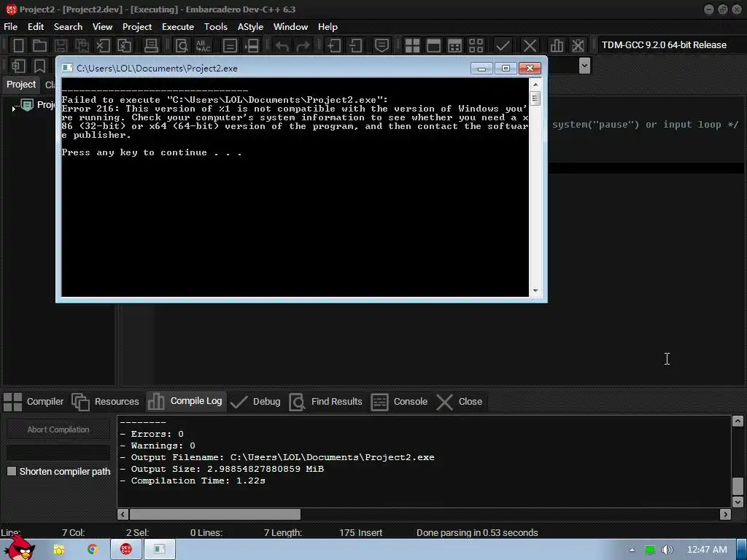The image size is (747, 560).
Task: Click the Find magnifier toolbar icon
Action: point(182,46)
